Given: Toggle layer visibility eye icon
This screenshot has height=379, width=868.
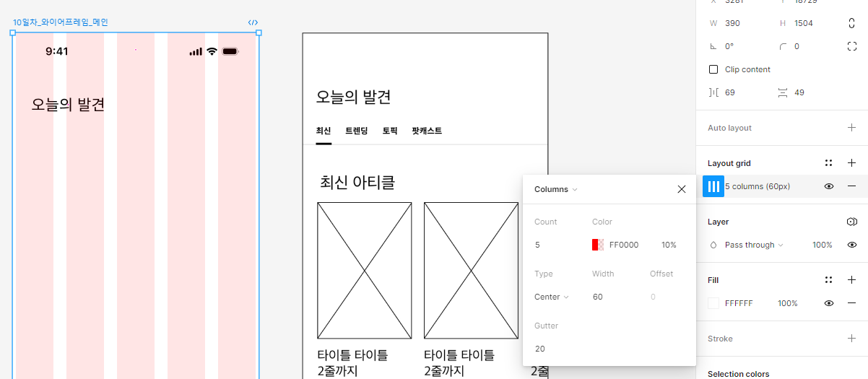Looking at the screenshot, I should coord(852,245).
